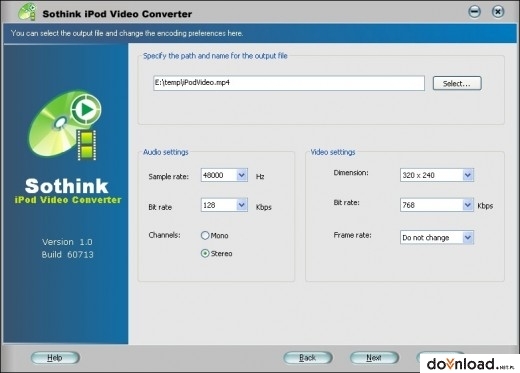Minimize the converter window
Image resolution: width=520 pixels, height=373 pixels.
tap(474, 12)
